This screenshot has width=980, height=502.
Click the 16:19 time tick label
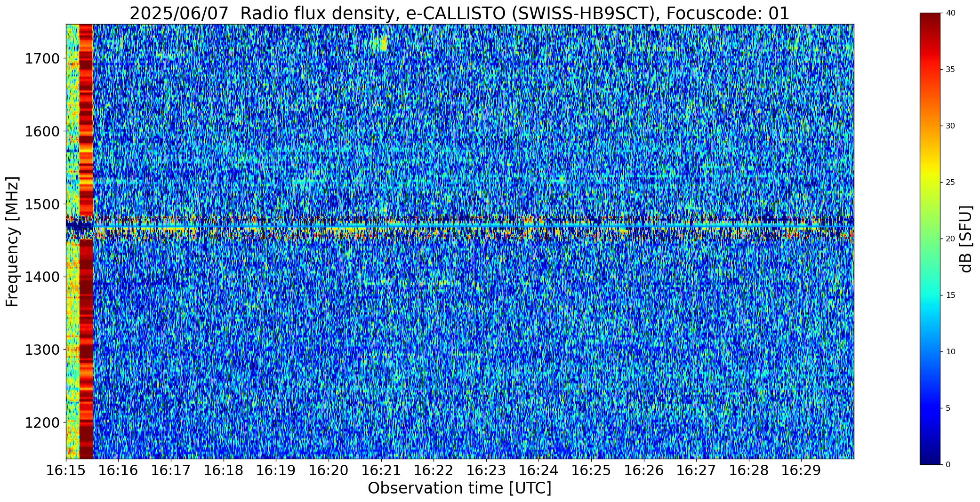pyautogui.click(x=276, y=470)
